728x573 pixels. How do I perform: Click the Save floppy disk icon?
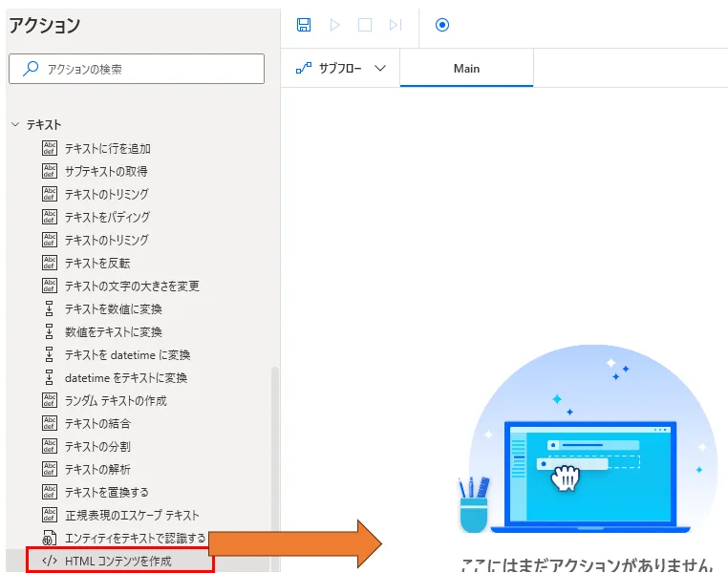[x=304, y=25]
